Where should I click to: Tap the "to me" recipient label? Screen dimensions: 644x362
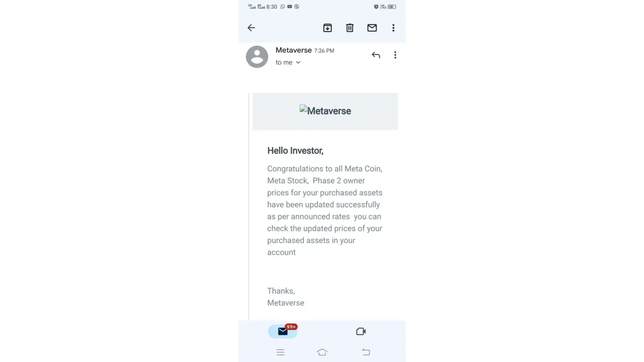(284, 63)
